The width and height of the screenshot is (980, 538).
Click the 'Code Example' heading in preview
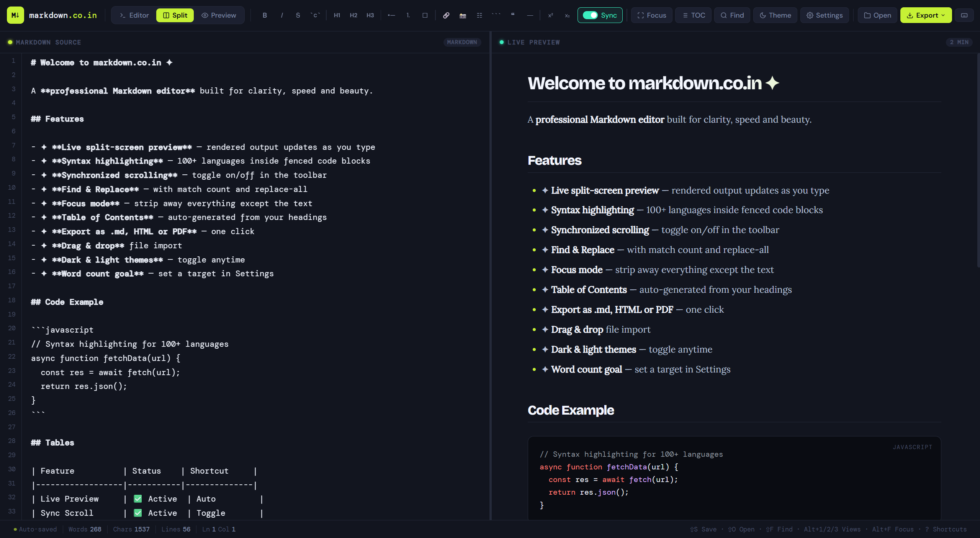click(x=571, y=410)
